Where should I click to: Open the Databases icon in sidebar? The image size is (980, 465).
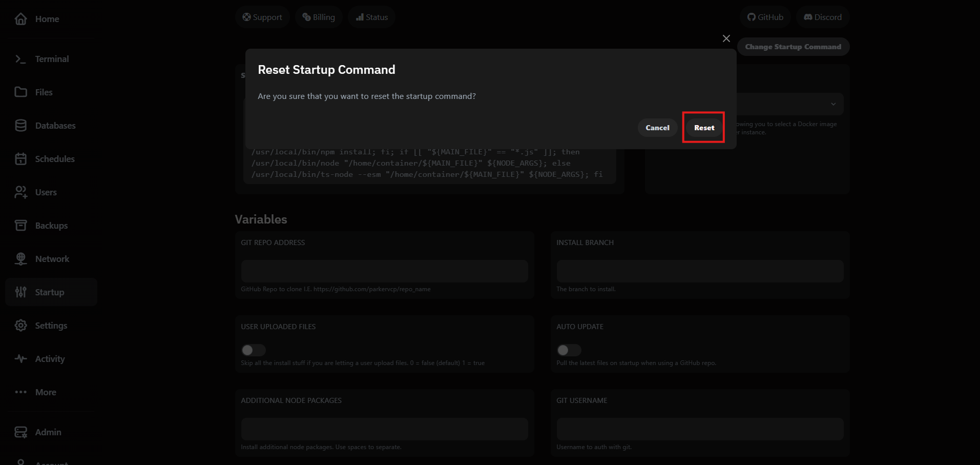pos(20,125)
